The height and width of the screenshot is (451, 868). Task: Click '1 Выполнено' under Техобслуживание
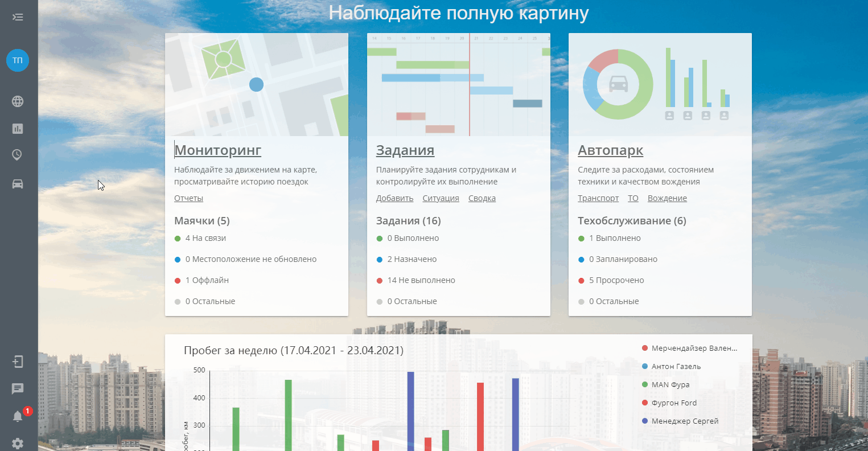pos(609,238)
